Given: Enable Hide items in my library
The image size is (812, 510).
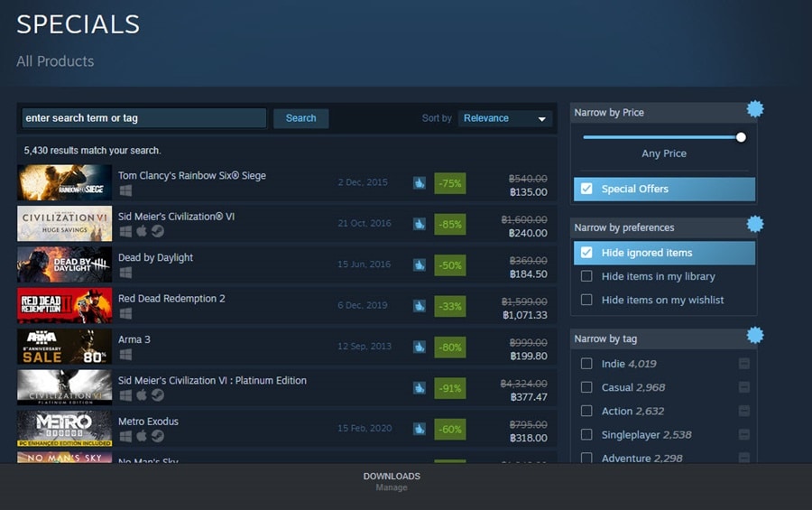Looking at the screenshot, I should (x=586, y=276).
